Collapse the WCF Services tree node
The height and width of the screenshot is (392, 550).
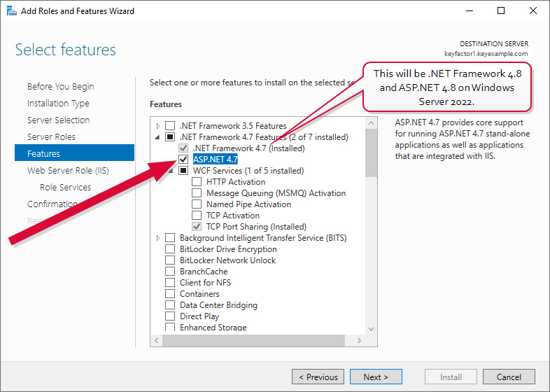click(170, 171)
